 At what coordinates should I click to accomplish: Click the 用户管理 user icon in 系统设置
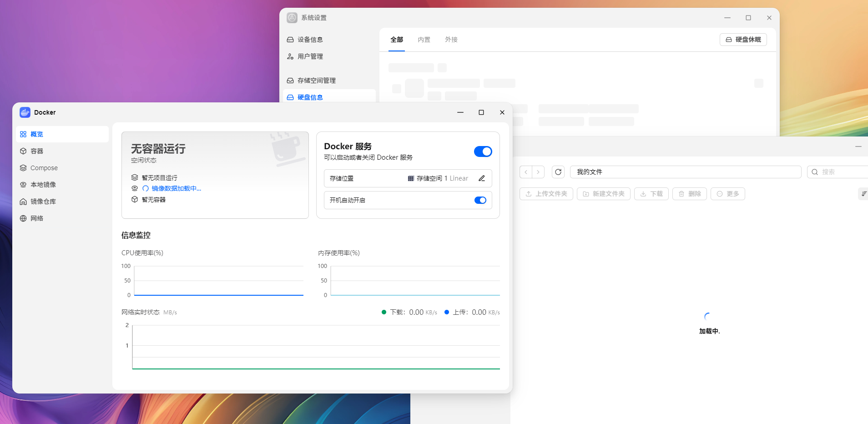click(x=290, y=56)
